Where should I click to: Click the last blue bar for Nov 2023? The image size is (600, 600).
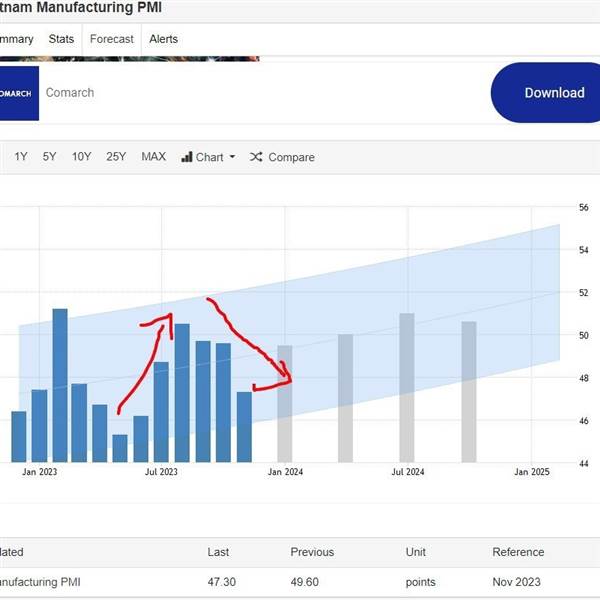click(x=244, y=427)
